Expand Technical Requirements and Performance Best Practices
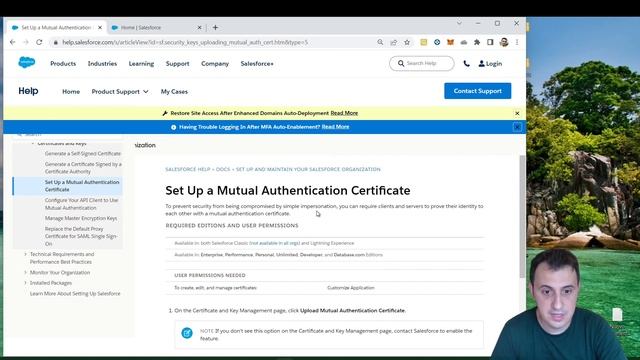Viewport: 640px width, 360px height. point(25,254)
